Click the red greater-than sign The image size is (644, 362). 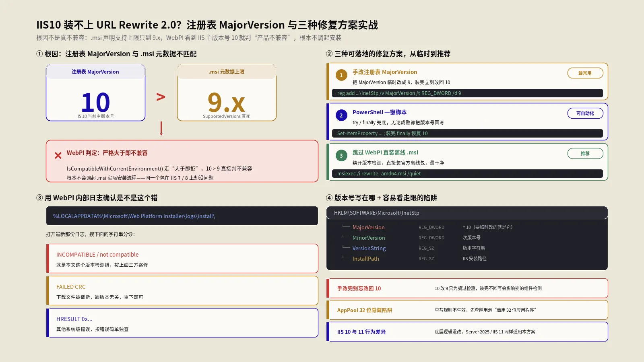click(161, 97)
